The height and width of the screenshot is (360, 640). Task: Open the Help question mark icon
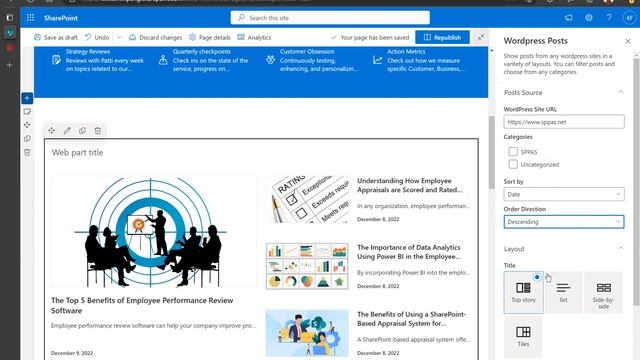coord(609,18)
